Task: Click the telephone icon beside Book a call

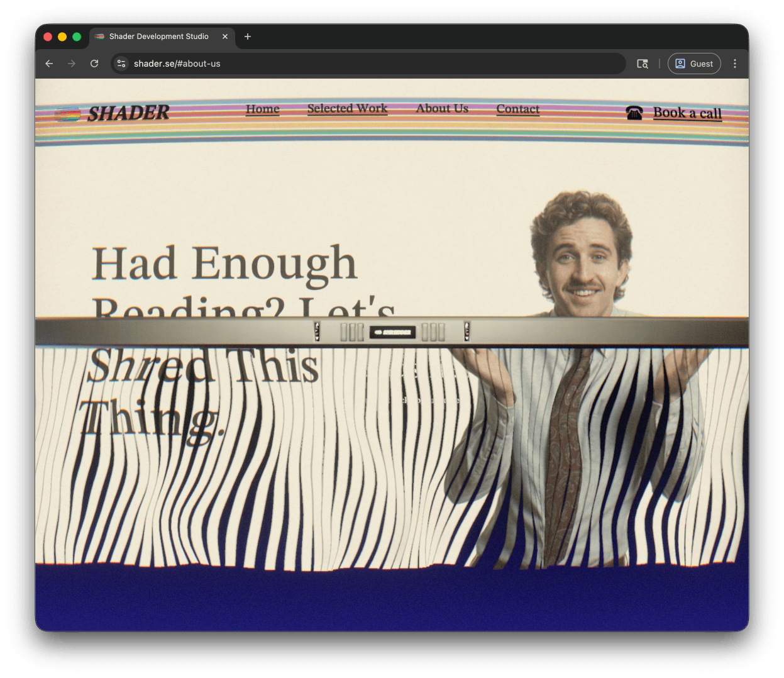Action: click(x=634, y=113)
